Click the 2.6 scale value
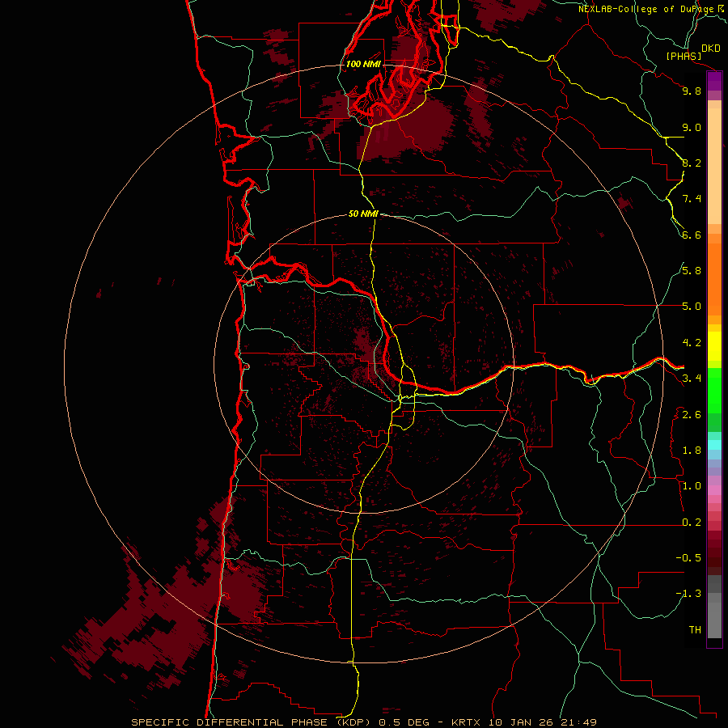Screen dimensions: 728x728 pos(692,415)
